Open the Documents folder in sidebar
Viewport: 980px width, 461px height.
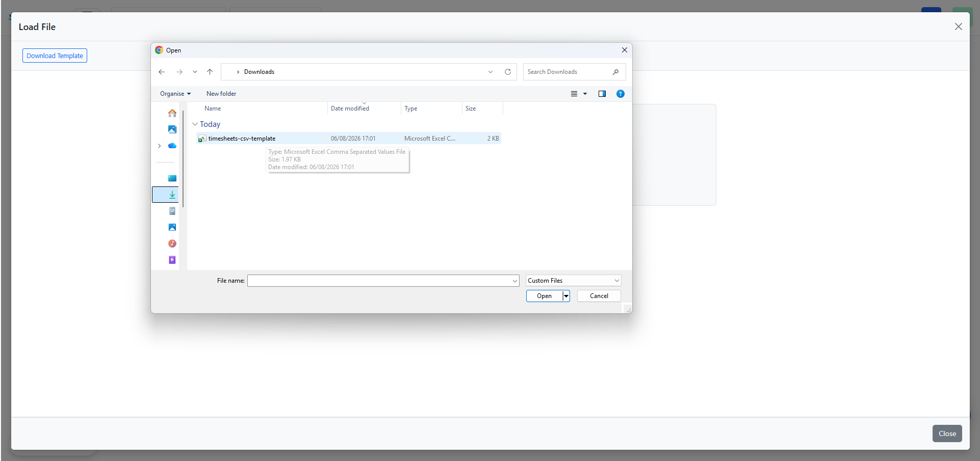[x=172, y=211]
